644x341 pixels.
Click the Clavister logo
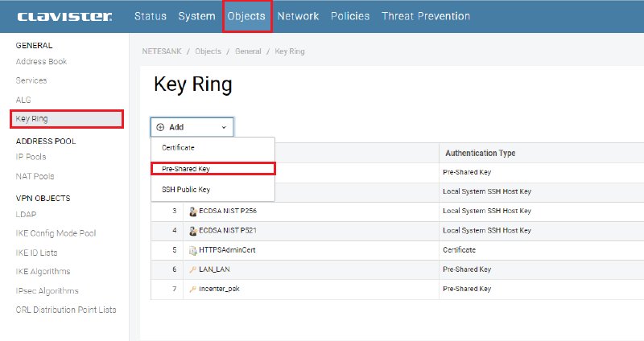pyautogui.click(x=64, y=16)
